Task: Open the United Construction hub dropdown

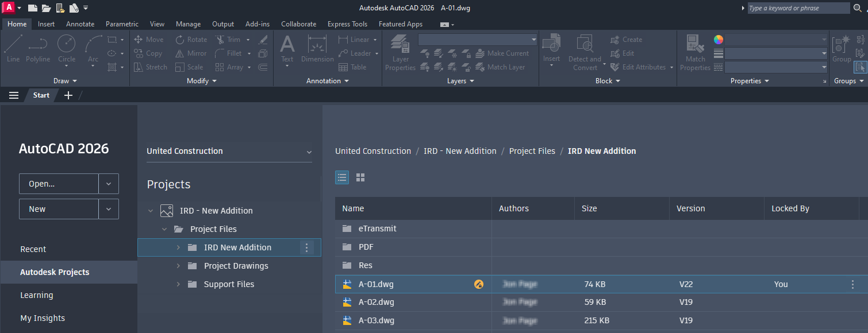Action: (x=229, y=152)
